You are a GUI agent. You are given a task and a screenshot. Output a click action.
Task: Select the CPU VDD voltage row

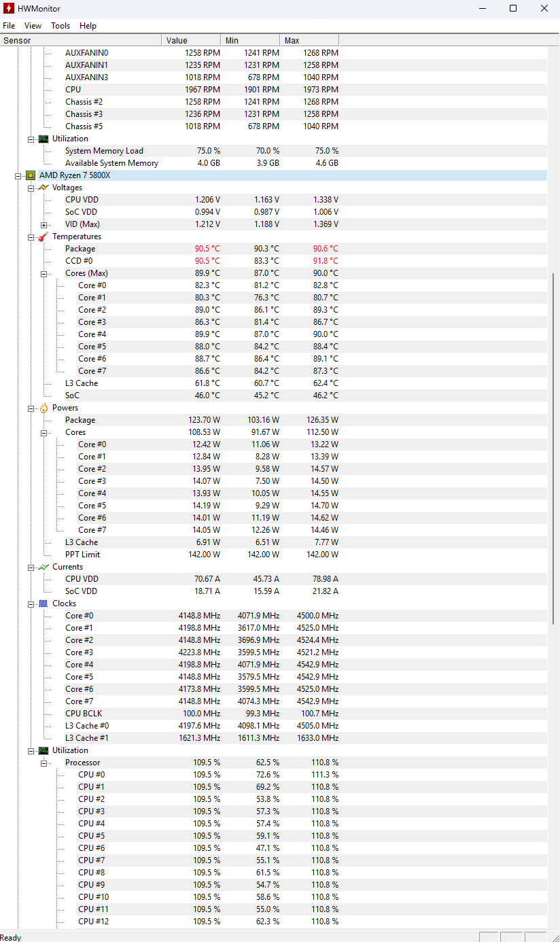tap(273, 200)
